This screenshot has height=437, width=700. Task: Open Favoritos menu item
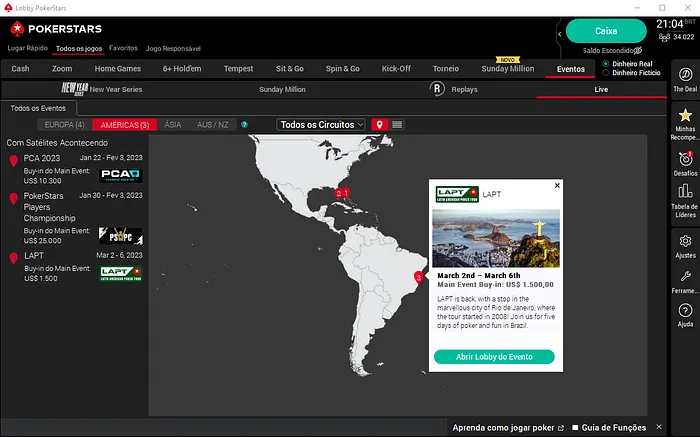123,48
